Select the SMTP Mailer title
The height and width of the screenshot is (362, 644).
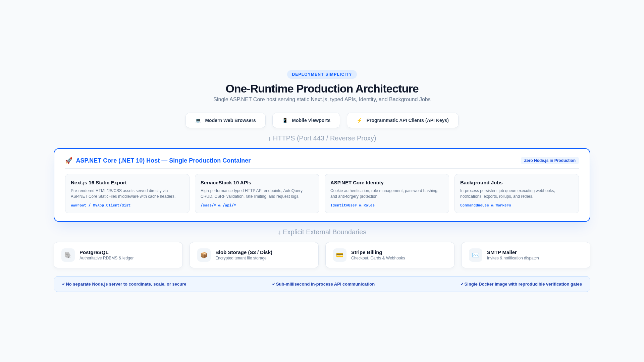tap(502, 252)
